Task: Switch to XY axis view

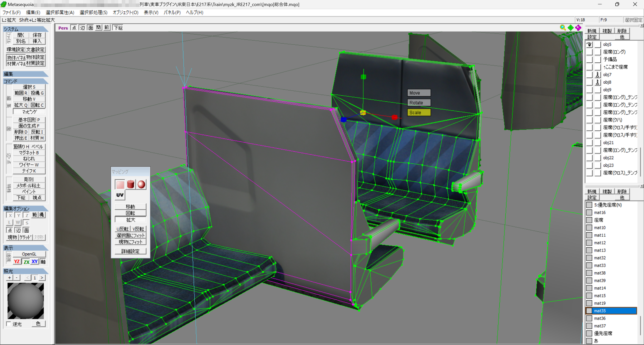Action: [x=35, y=262]
